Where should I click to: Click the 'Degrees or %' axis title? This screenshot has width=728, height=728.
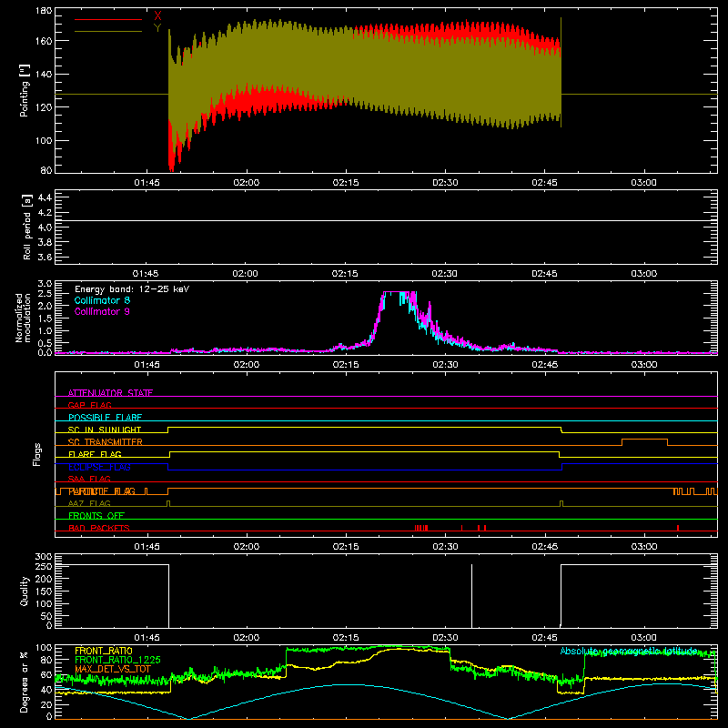coord(25,682)
